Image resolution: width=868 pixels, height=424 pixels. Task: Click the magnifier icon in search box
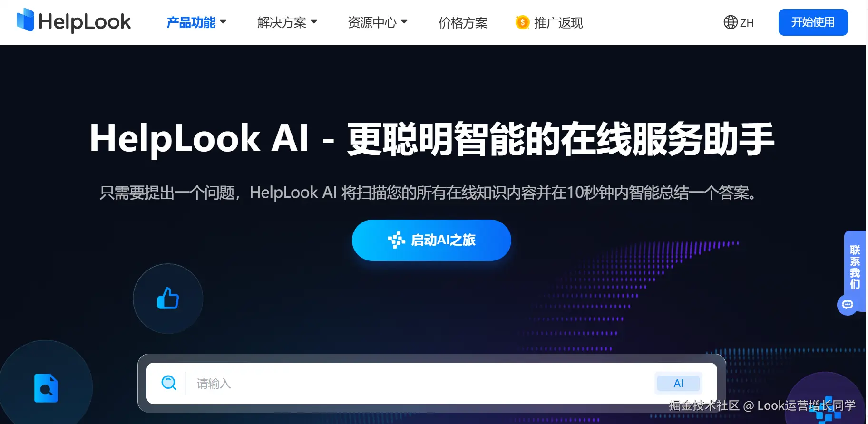(169, 383)
